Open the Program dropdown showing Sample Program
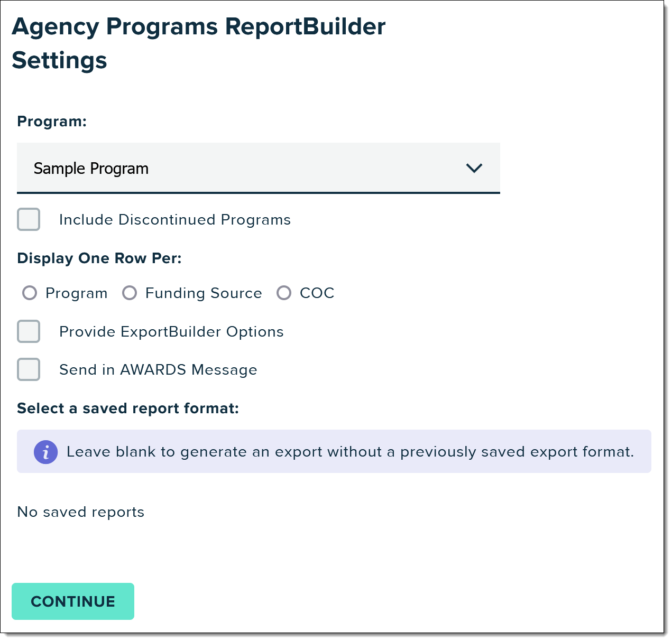 (x=259, y=168)
